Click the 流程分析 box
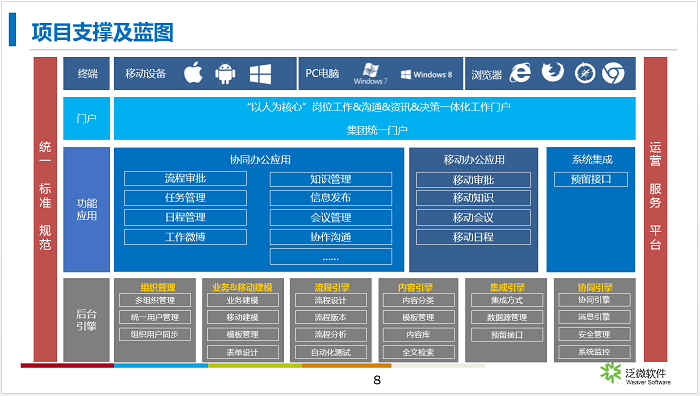This screenshot has height=396, width=700. [331, 334]
